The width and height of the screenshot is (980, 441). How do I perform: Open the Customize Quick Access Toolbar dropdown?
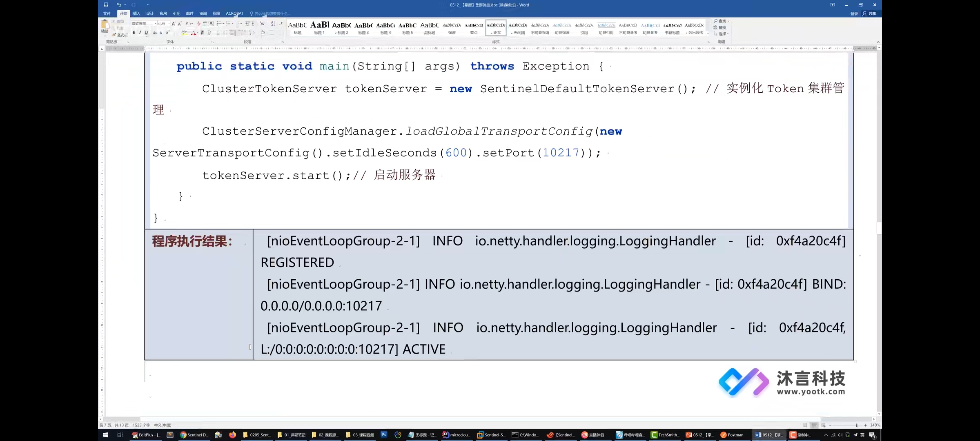[x=148, y=5]
